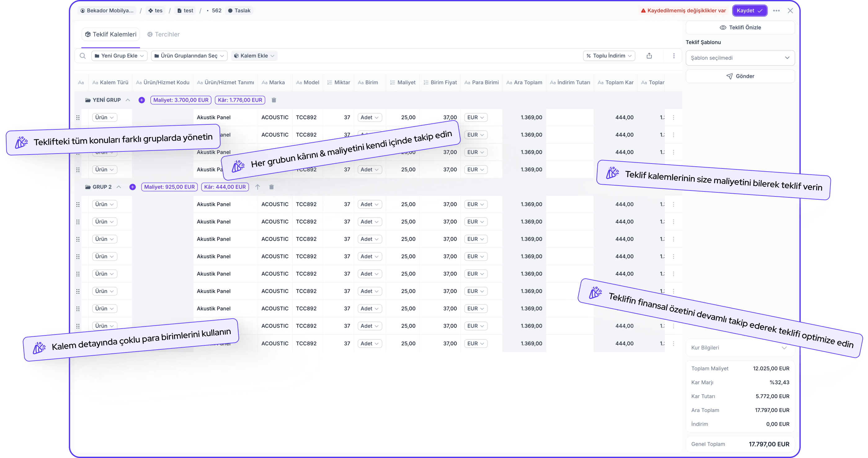Open the Şablon seçilmedi template dropdown
868x458 pixels.
(x=740, y=58)
